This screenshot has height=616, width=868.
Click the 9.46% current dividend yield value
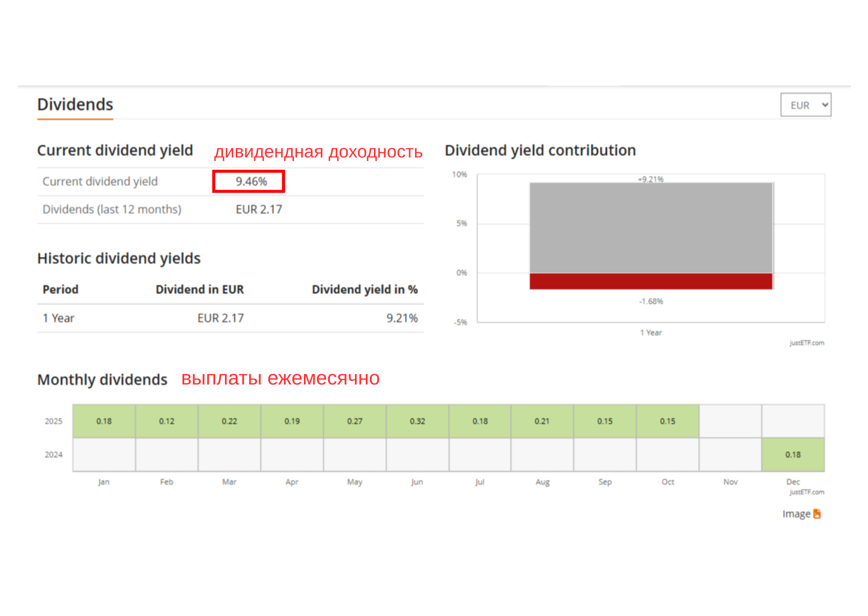[251, 181]
